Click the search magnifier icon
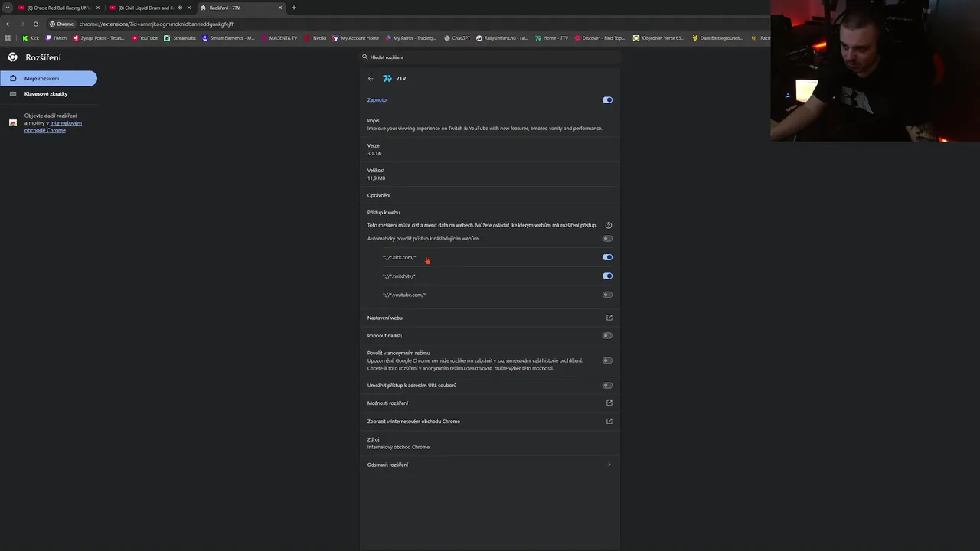Viewport: 980px width, 551px height. click(365, 57)
